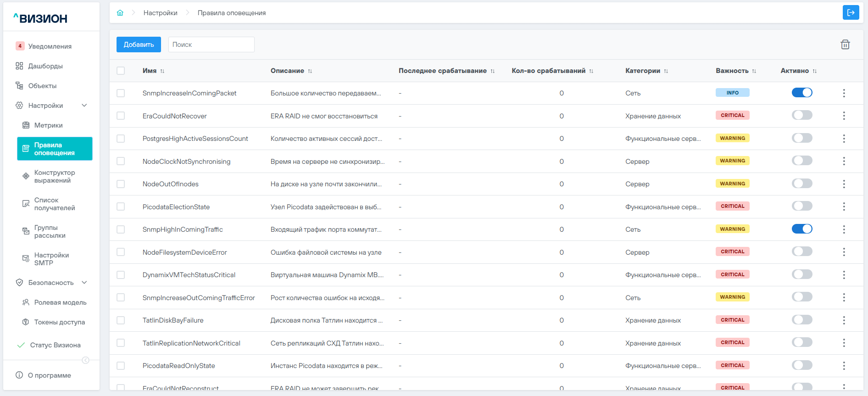Open Конструктор выражений menu item

click(54, 176)
